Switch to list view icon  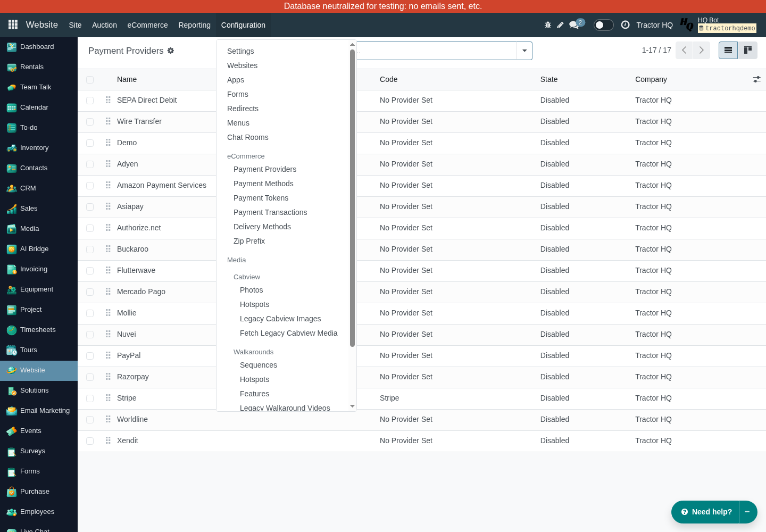tap(728, 50)
